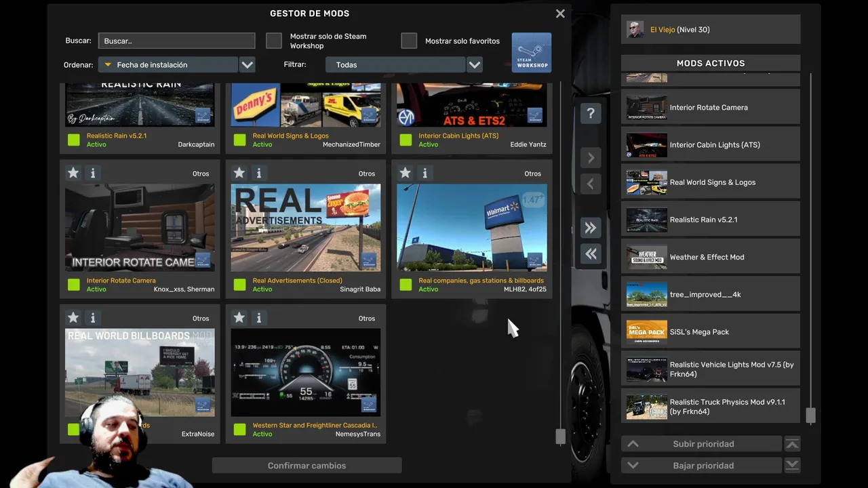Viewport: 868px width, 488px height.
Task: Favorite the Real Advertisements mod star
Action: coord(239,173)
